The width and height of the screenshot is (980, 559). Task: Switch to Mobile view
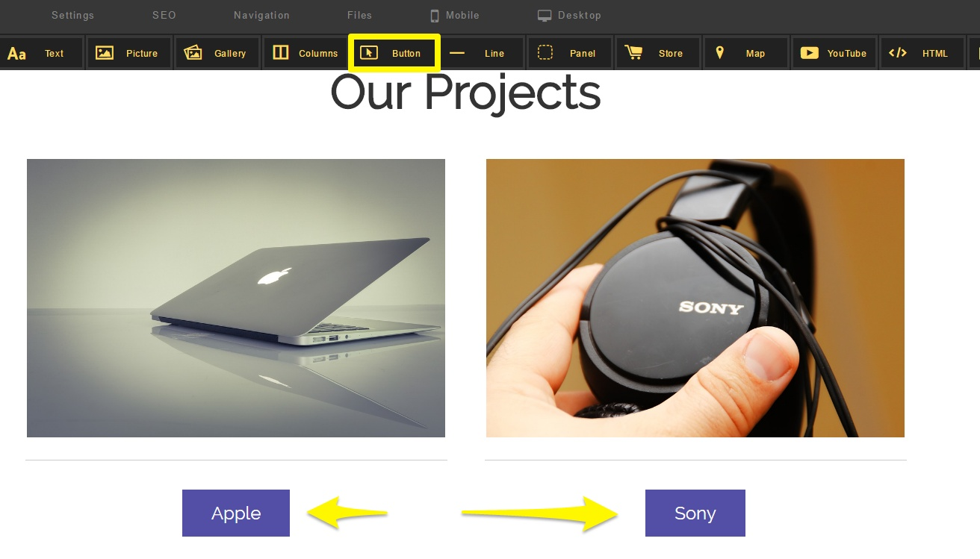(x=455, y=15)
